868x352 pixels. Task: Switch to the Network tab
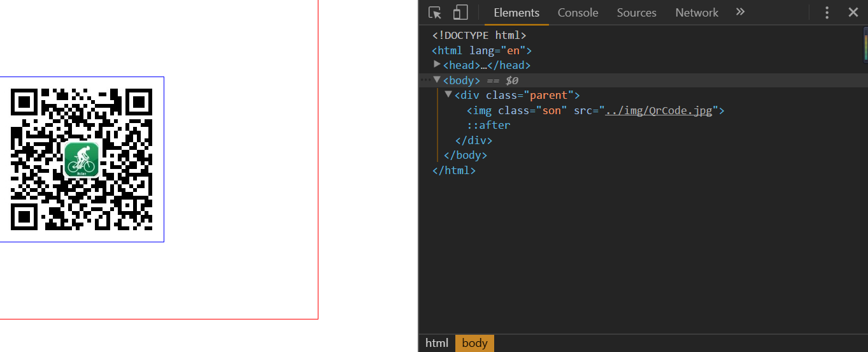(697, 13)
